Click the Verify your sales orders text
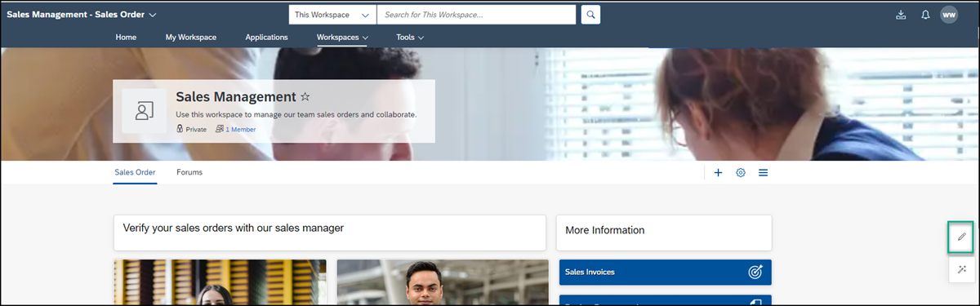Viewport: 980px width, 306px height. (x=233, y=228)
